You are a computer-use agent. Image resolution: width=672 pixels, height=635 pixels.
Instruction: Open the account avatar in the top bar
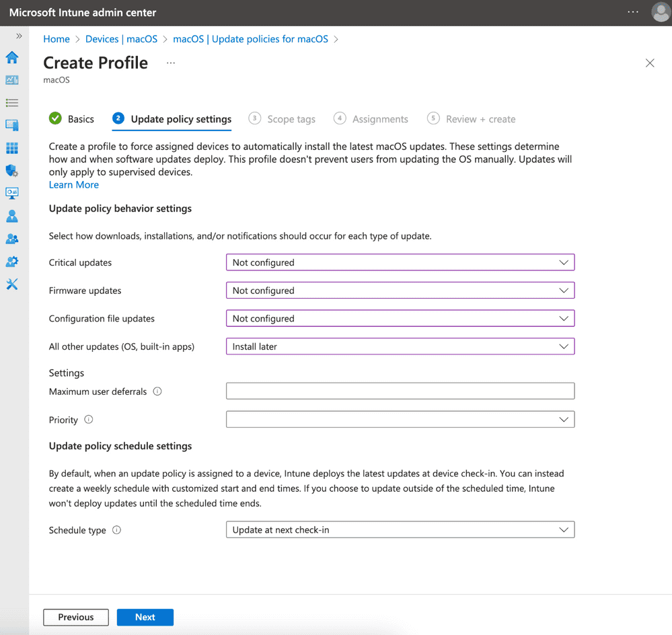[x=660, y=12]
